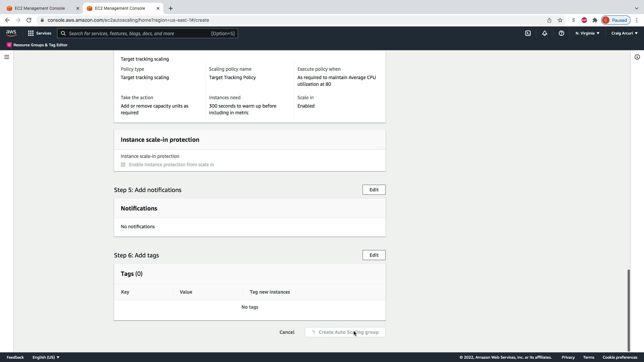Open the help question mark icon

(561, 33)
